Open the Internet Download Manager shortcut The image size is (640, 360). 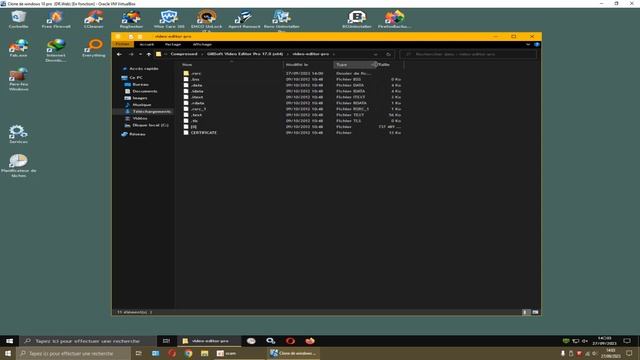click(x=56, y=51)
